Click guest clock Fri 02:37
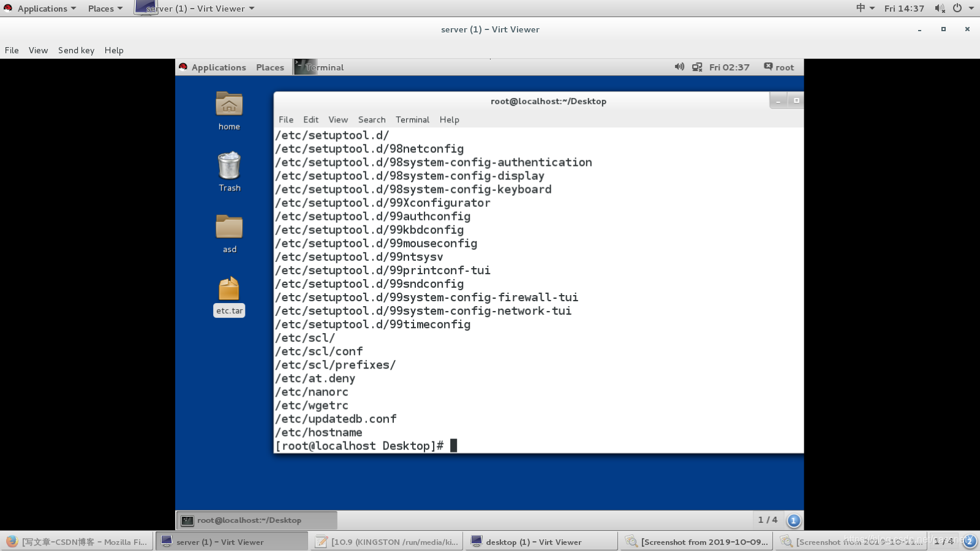Image resolution: width=980 pixels, height=551 pixels. (x=729, y=67)
